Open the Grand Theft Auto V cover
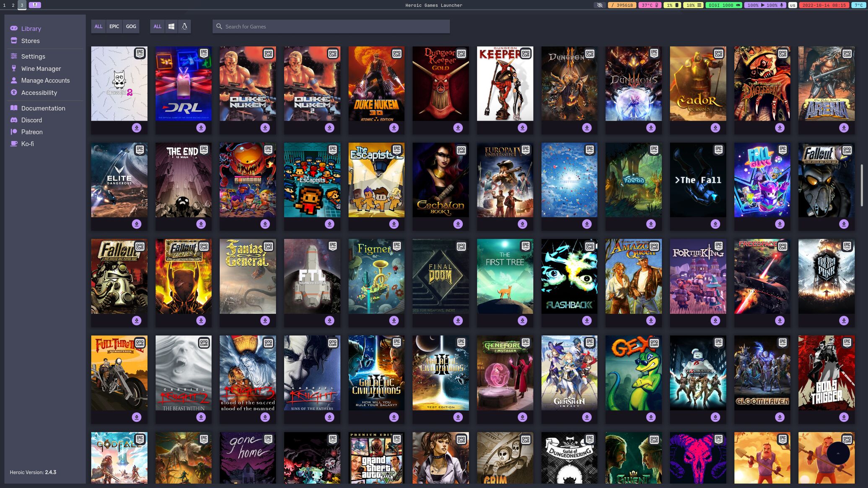Viewport: 868px width, 488px height. point(376,458)
